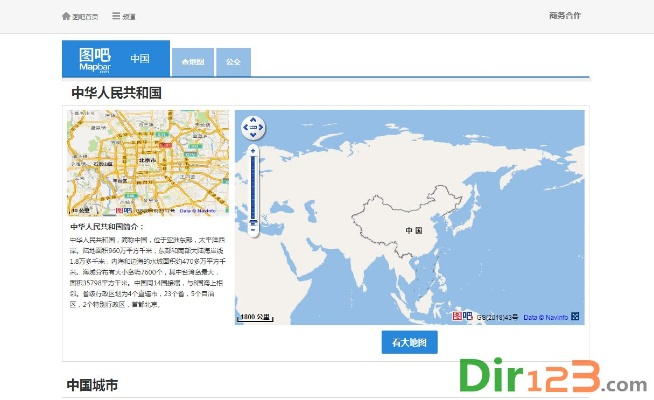Click the 1800 公里 scale bar
This screenshot has height=400, width=654.
click(x=255, y=317)
